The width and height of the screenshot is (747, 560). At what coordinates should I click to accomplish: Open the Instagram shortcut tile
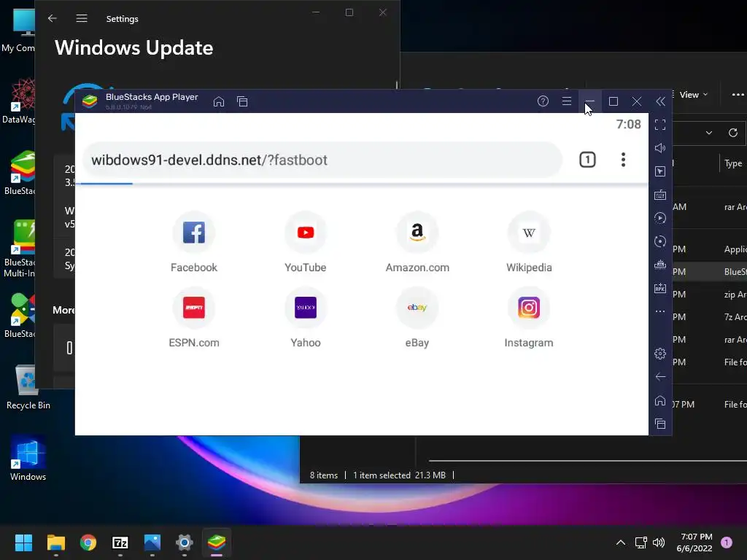pos(529,318)
